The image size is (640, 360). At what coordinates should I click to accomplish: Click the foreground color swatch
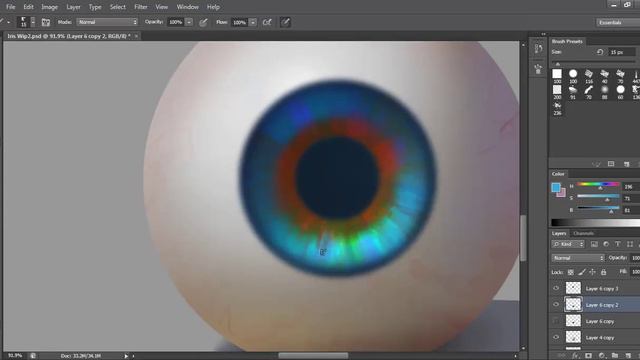(556, 187)
